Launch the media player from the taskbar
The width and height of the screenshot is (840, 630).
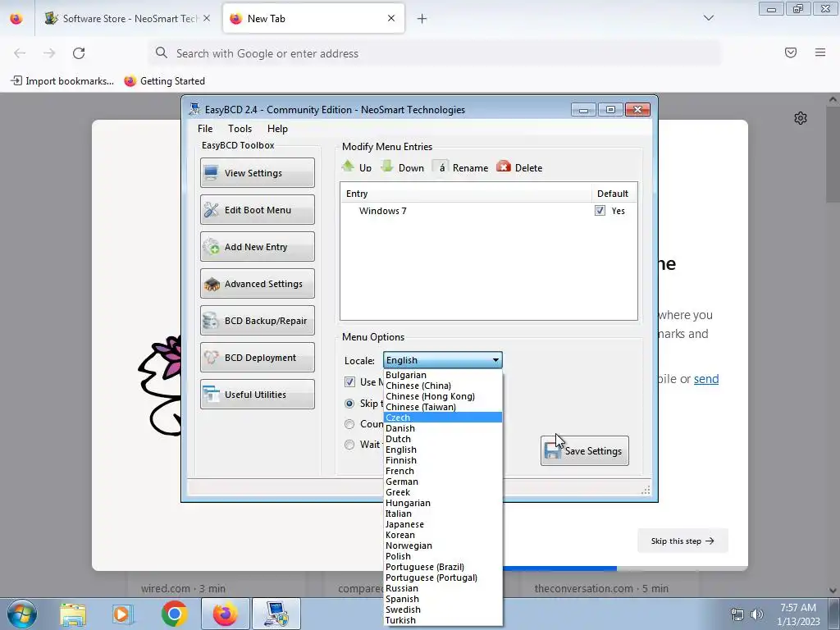(123, 614)
